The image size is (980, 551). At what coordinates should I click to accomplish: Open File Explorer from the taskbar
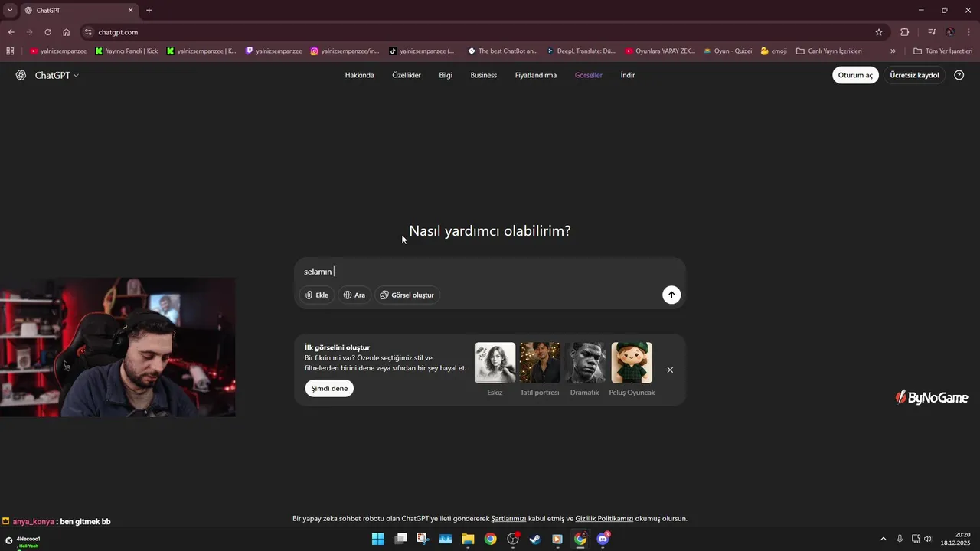pos(468,539)
